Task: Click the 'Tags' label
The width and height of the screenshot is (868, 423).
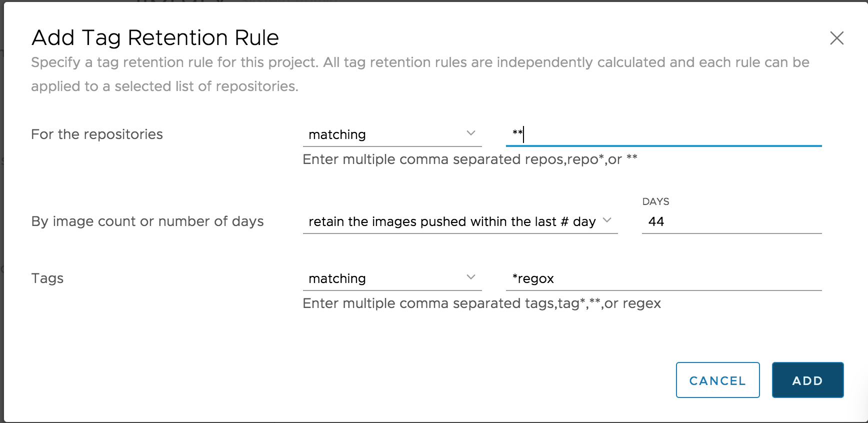Action: (47, 278)
